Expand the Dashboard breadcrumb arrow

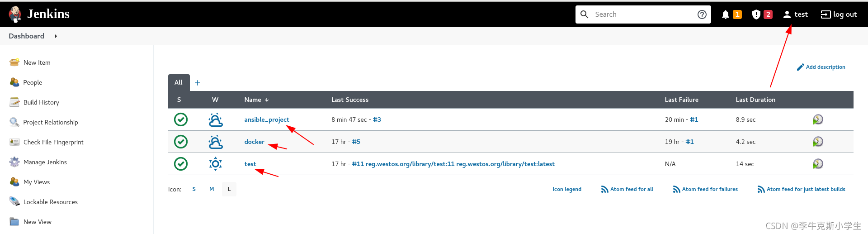[56, 36]
